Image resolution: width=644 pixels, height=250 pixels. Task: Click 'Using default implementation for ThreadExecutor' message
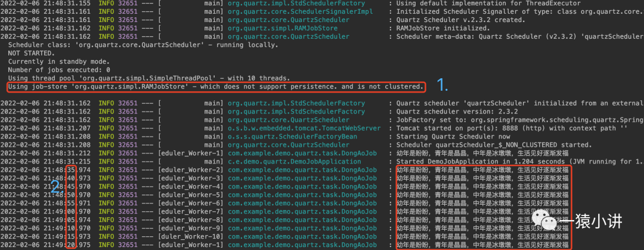[x=488, y=3]
